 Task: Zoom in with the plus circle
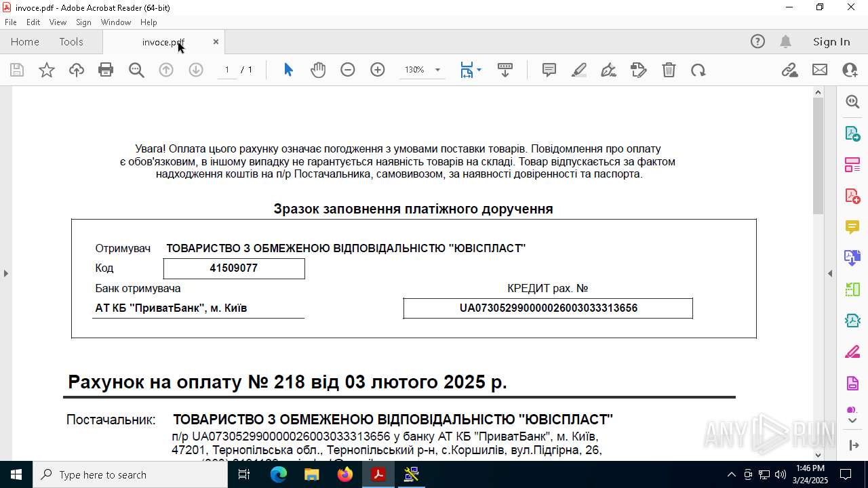point(378,70)
